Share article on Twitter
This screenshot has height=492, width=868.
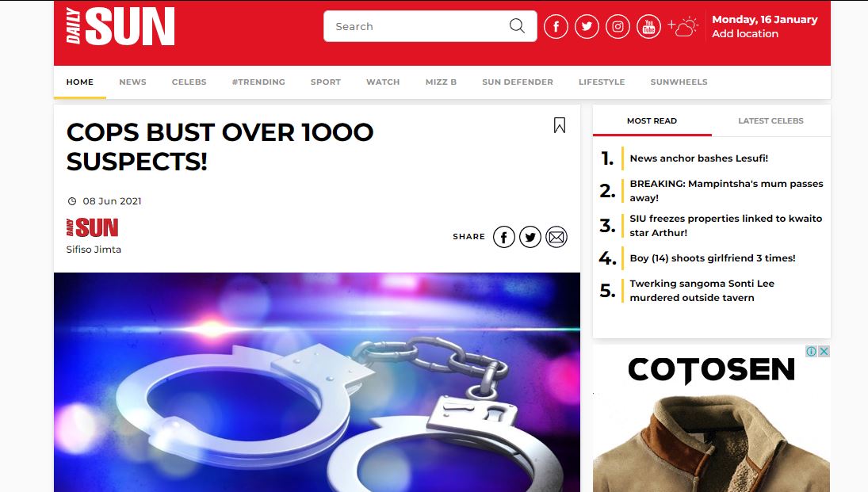tap(530, 237)
